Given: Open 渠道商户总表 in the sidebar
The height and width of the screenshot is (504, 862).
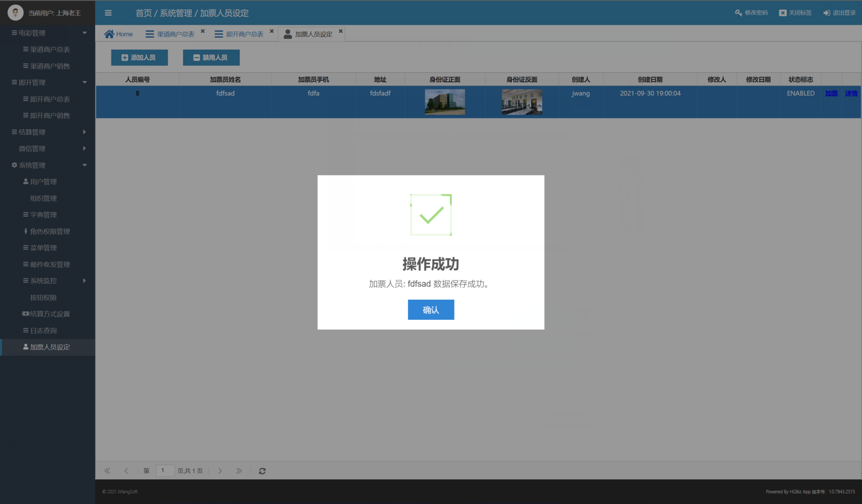Looking at the screenshot, I should tap(48, 49).
